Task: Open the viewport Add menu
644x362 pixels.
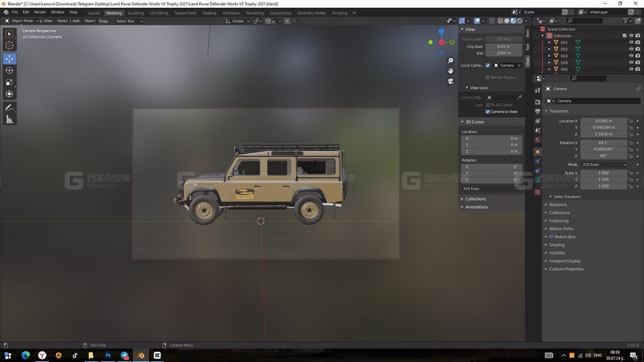Action: 76,21
